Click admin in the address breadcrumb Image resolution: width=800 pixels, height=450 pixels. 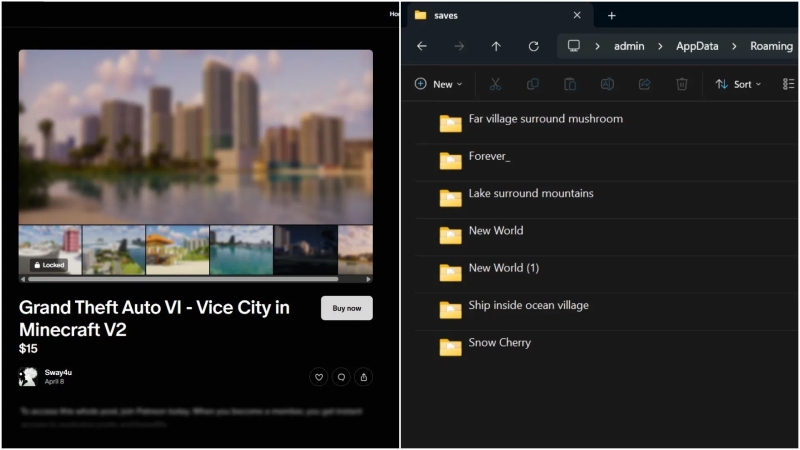[x=629, y=46]
